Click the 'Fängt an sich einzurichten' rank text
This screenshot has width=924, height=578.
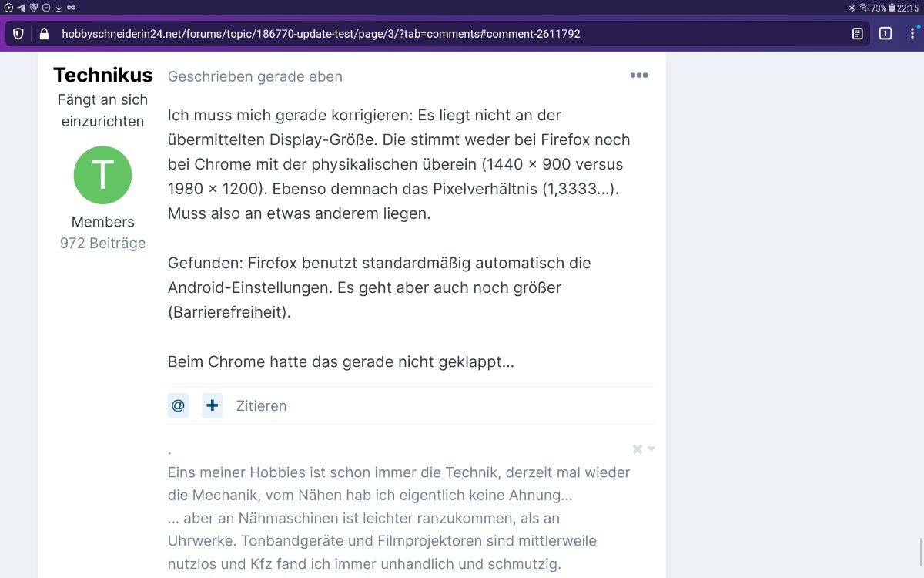click(102, 110)
